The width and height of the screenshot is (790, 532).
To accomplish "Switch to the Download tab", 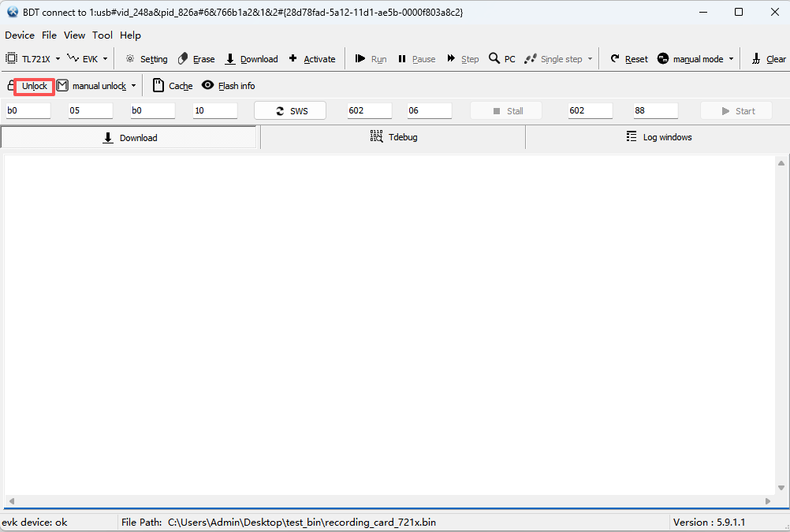I will coord(129,138).
